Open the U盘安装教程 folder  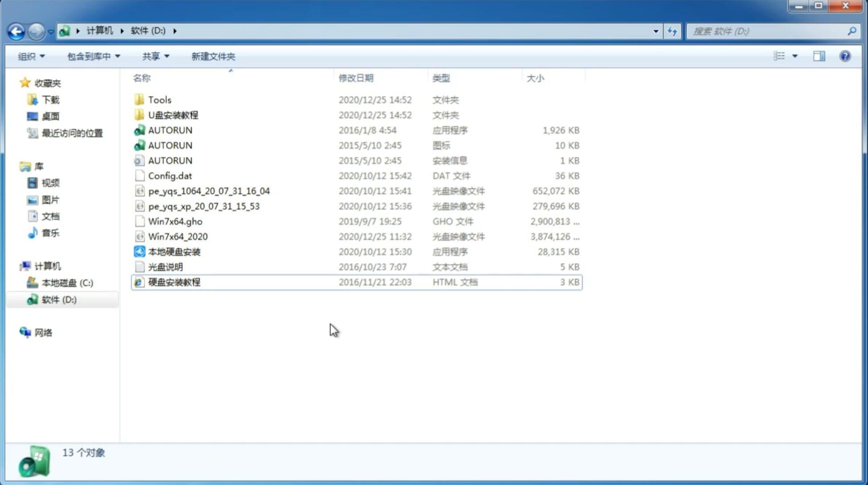(173, 115)
